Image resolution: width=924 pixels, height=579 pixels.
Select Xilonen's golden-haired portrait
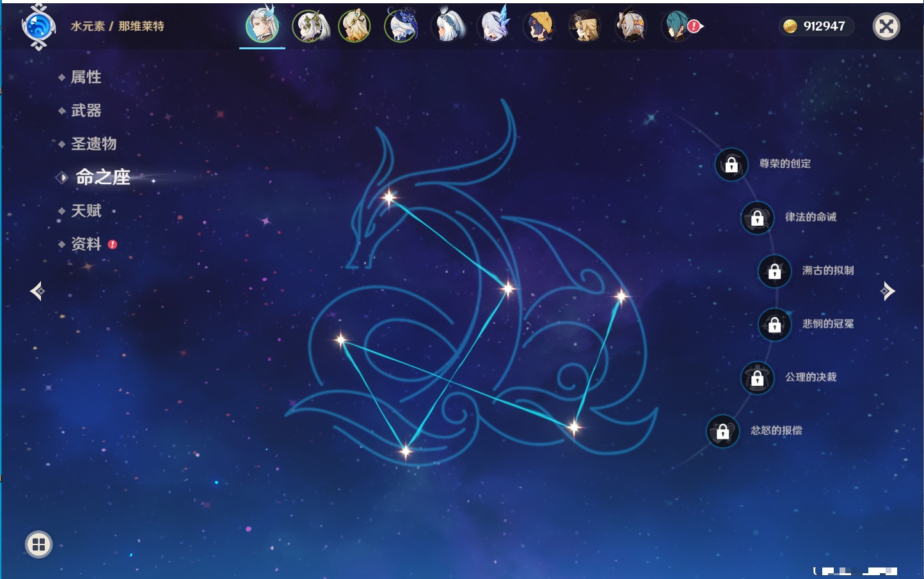pyautogui.click(x=354, y=27)
